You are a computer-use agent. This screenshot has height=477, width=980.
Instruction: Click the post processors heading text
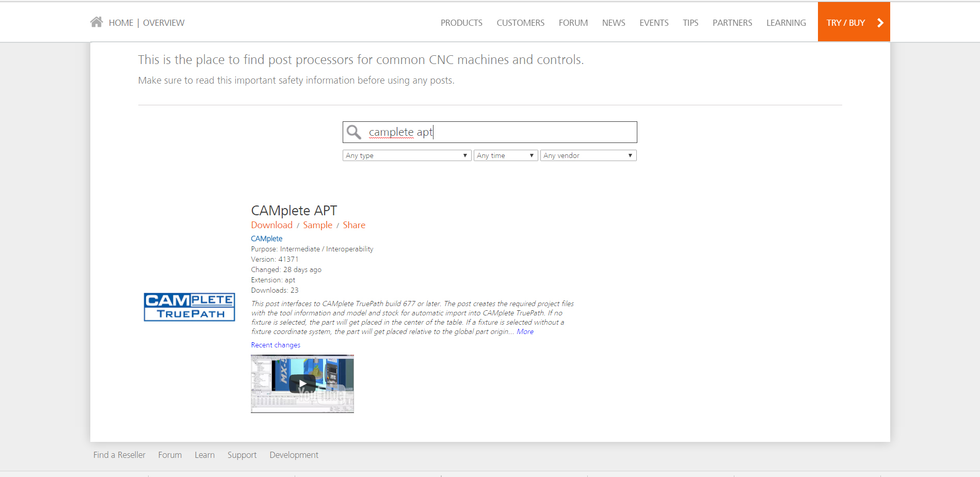361,60
